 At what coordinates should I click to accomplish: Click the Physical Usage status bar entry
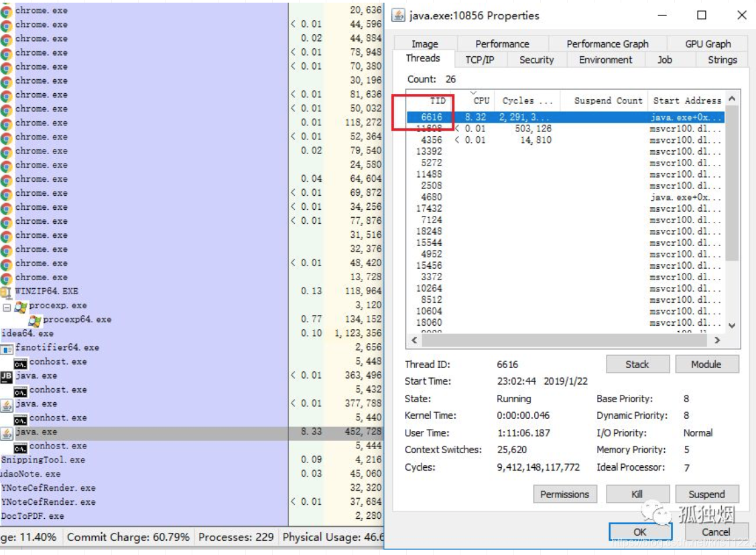tap(332, 537)
